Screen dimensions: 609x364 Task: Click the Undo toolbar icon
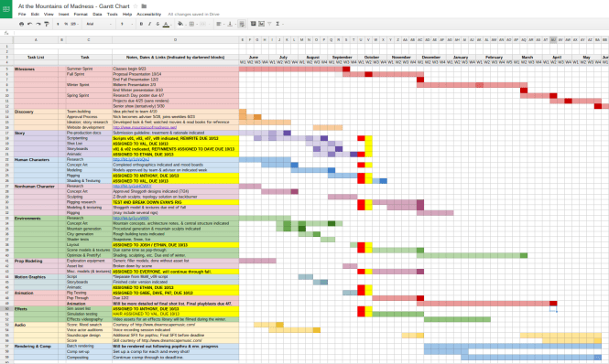point(30,24)
